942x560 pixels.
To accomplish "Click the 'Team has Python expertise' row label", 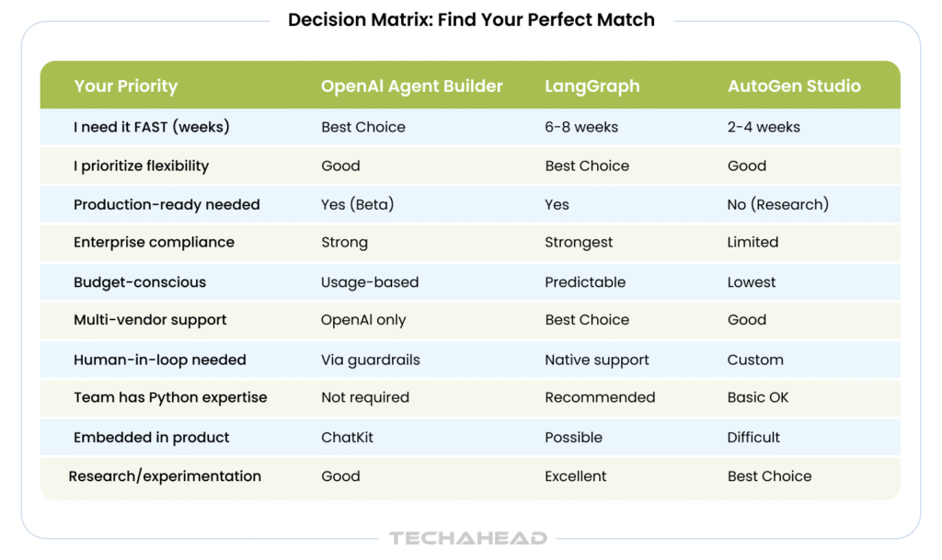I will tap(170, 397).
